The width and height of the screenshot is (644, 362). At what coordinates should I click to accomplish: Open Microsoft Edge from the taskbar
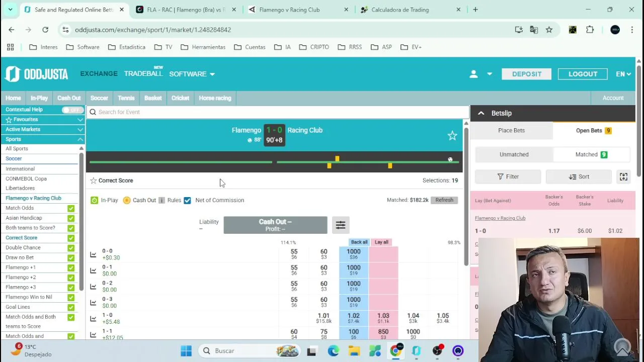[x=333, y=351]
